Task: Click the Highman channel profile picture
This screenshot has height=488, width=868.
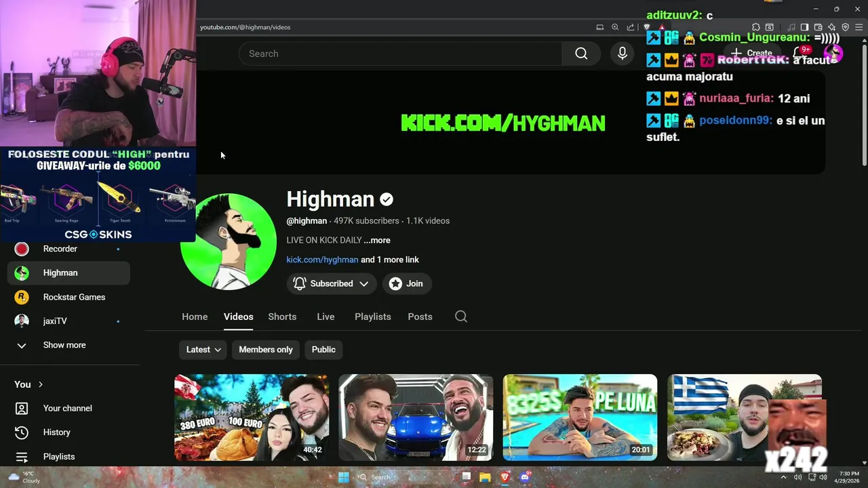Action: [229, 241]
